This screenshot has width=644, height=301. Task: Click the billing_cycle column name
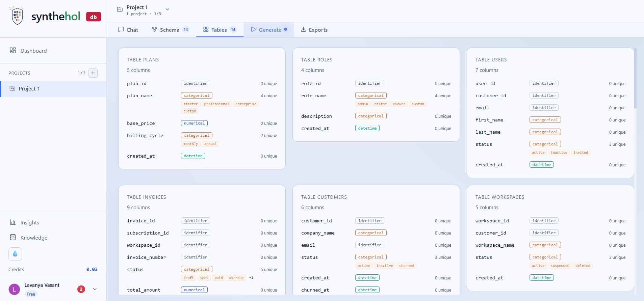tap(145, 136)
